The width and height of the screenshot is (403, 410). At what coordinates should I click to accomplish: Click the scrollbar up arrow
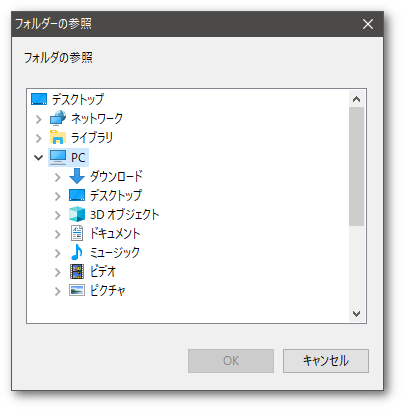[356, 99]
